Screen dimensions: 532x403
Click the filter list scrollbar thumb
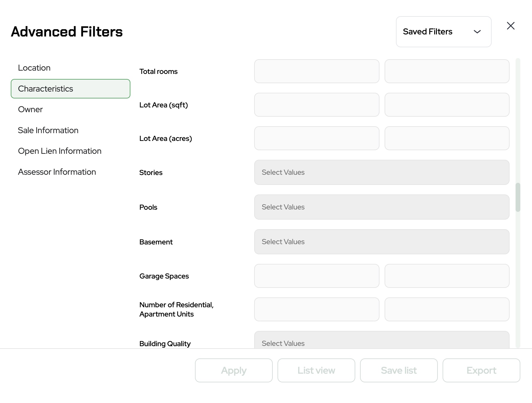[518, 197]
